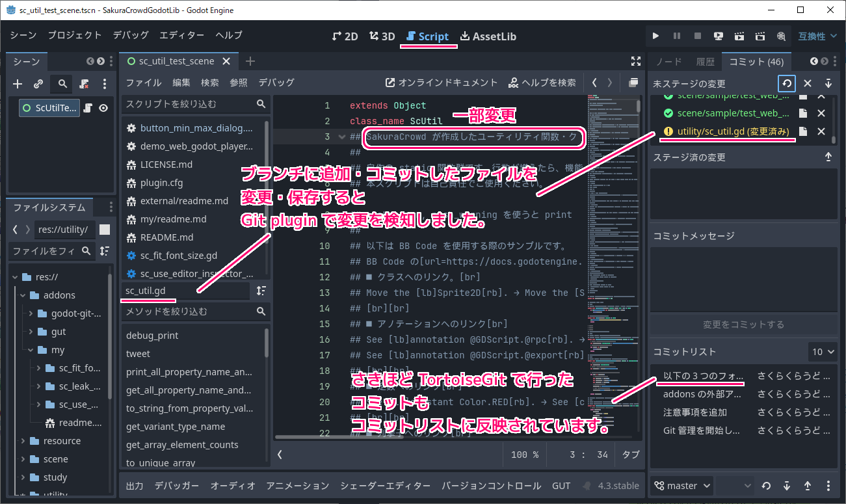Stage all changes with the down arrow icon

[x=828, y=83]
